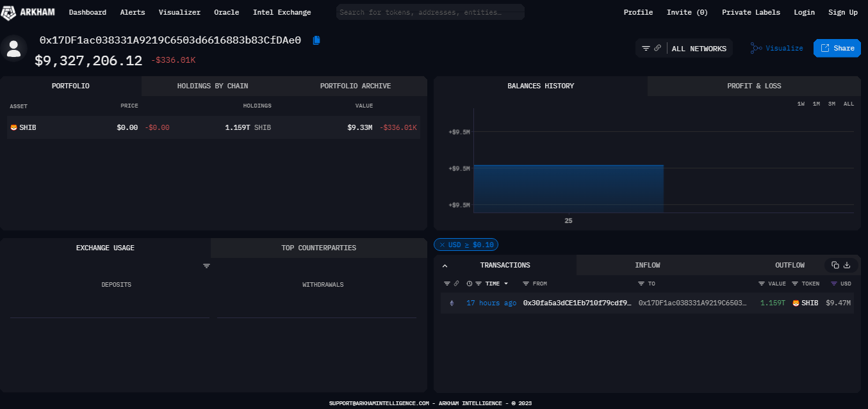Switch to the Portfolio Archive tab
Image resolution: width=868 pixels, height=409 pixels.
tap(356, 86)
